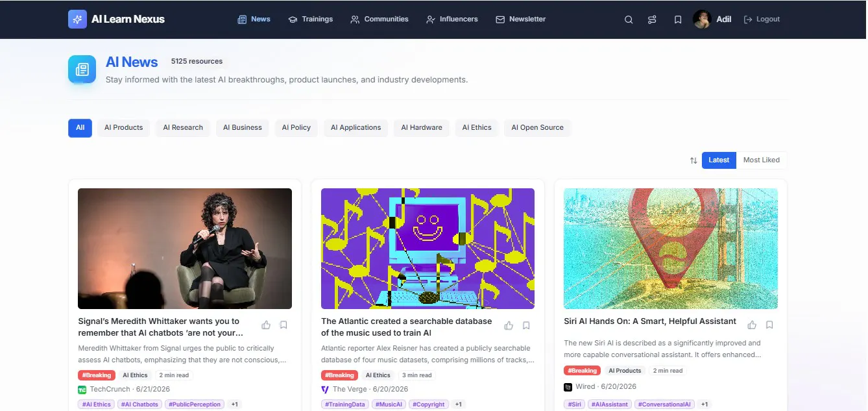Screen dimensions: 868x411
Task: Open "Siri AI Hands On" article title
Action: point(650,321)
